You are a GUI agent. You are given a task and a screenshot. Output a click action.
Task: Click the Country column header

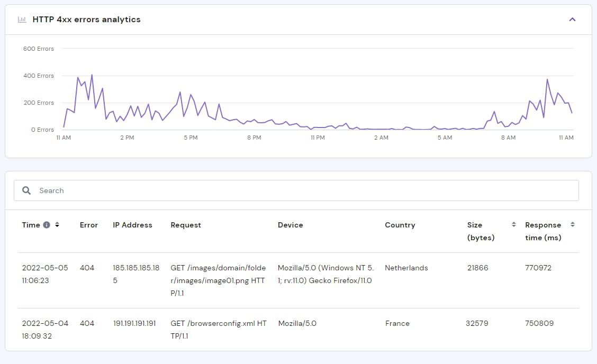(400, 225)
